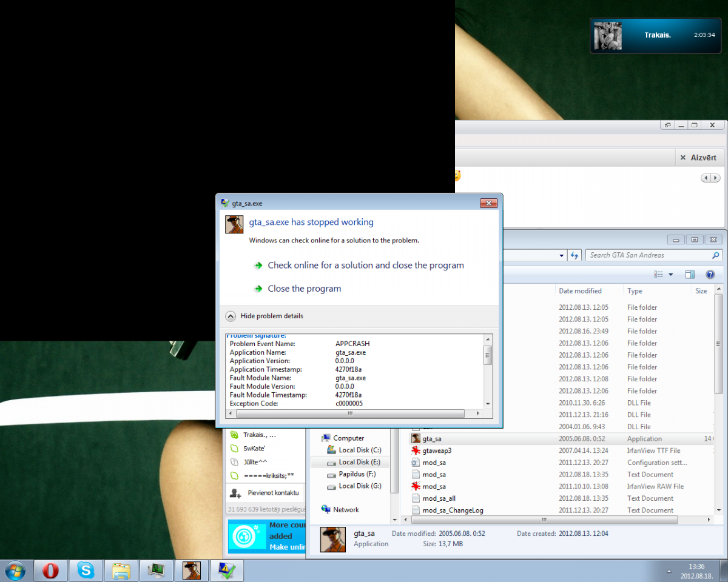Click the 2012.08.16. 23:49 folder date cell

[584, 331]
